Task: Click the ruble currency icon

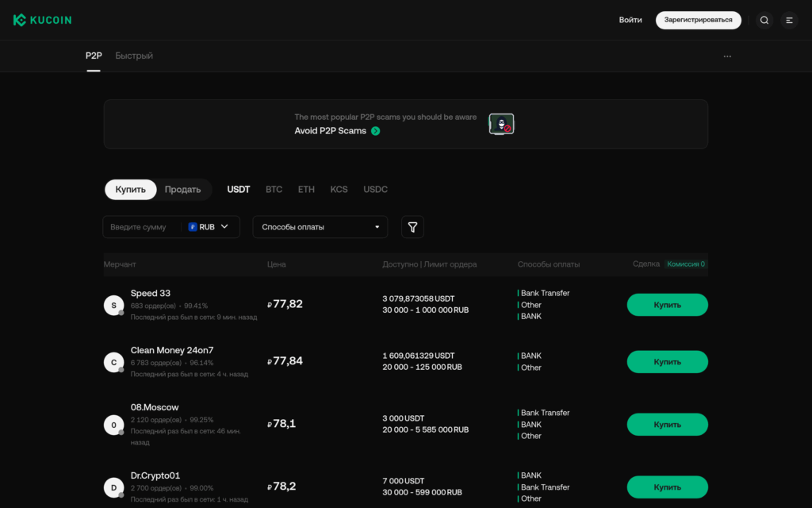Action: pyautogui.click(x=193, y=227)
